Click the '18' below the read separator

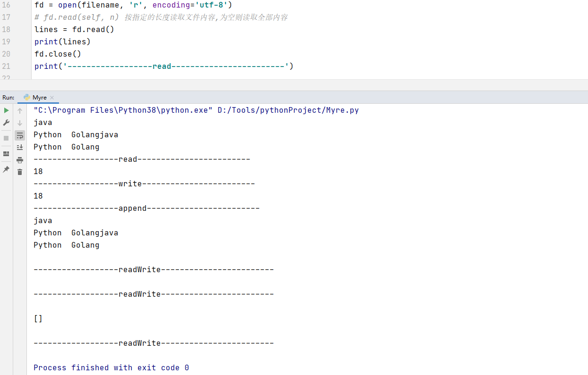click(38, 172)
